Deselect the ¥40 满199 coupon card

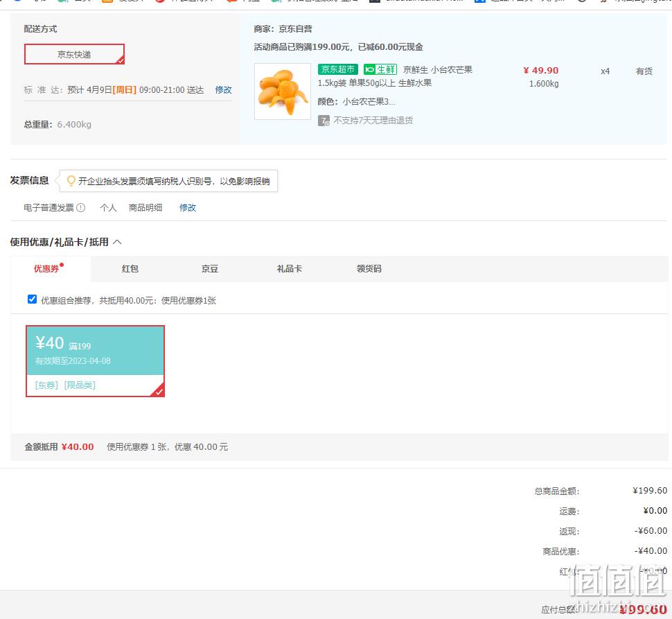(x=95, y=361)
